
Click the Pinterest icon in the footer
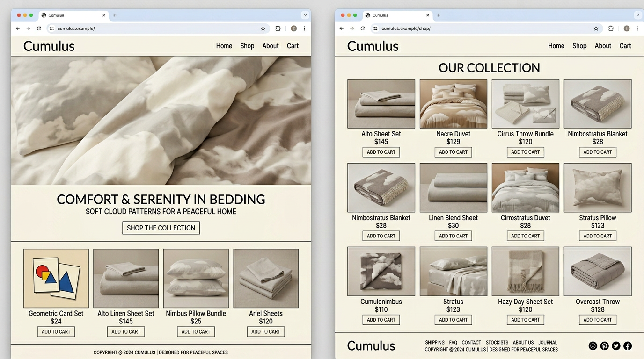pyautogui.click(x=604, y=346)
